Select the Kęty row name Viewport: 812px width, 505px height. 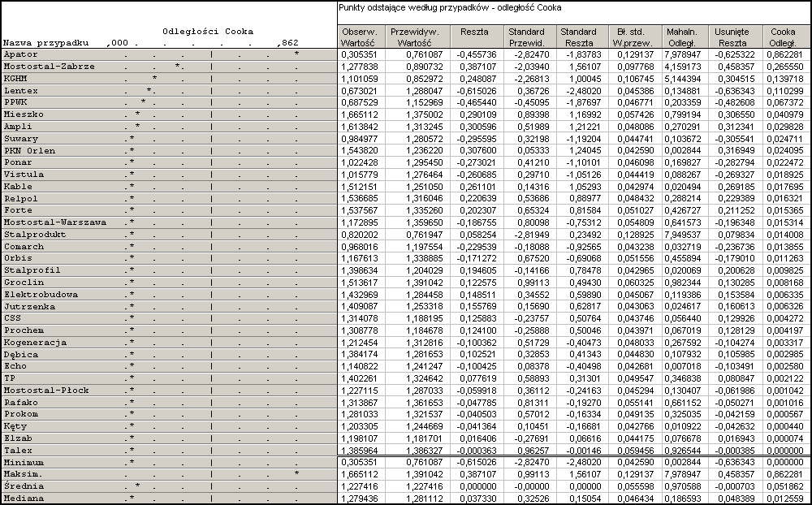point(15,426)
